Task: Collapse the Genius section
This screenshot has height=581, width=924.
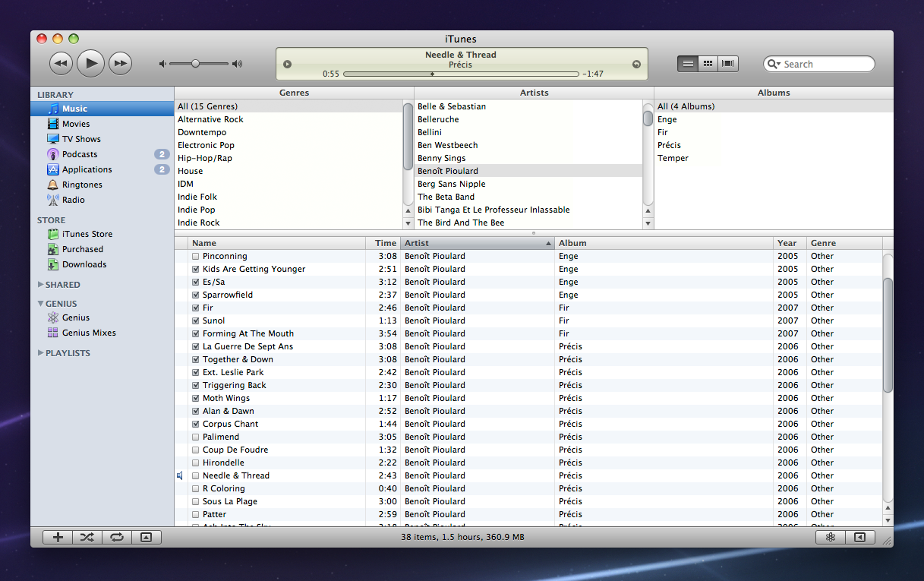Action: click(41, 304)
